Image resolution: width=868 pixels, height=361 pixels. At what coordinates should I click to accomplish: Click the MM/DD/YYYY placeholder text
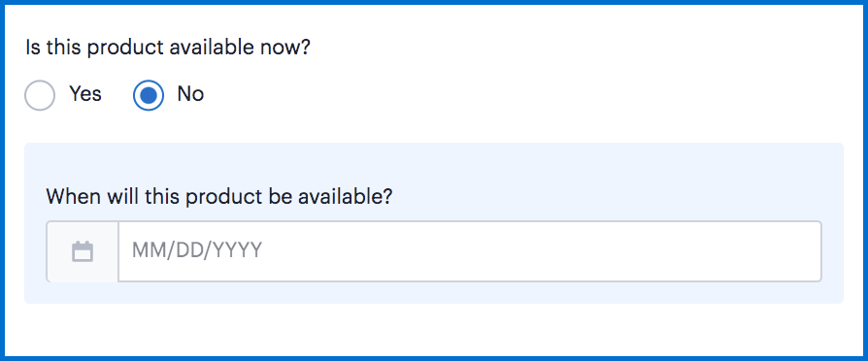196,250
